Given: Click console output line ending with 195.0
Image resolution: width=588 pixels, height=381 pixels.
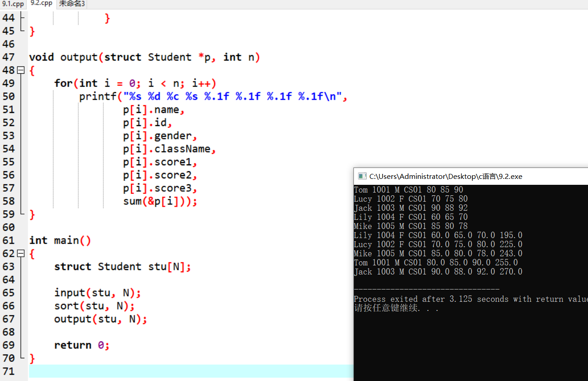Looking at the screenshot, I should coord(438,235).
